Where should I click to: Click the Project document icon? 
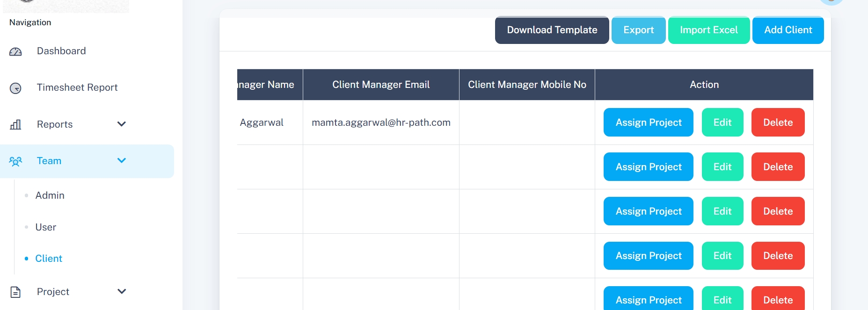coord(15,292)
